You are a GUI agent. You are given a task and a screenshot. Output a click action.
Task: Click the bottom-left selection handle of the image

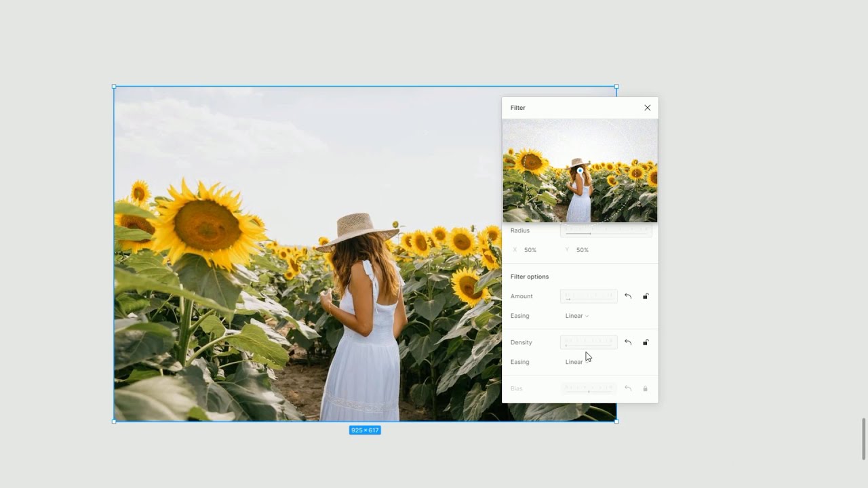pyautogui.click(x=114, y=422)
